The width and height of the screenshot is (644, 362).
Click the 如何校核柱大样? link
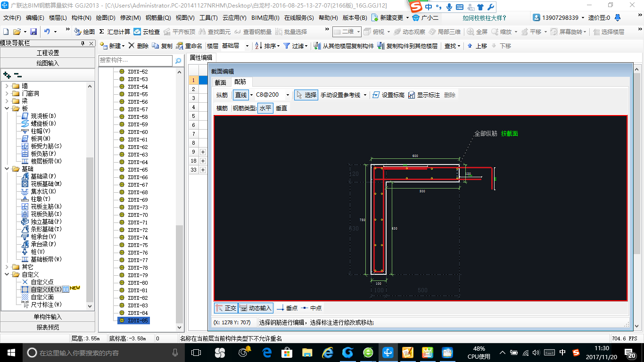pos(484,18)
